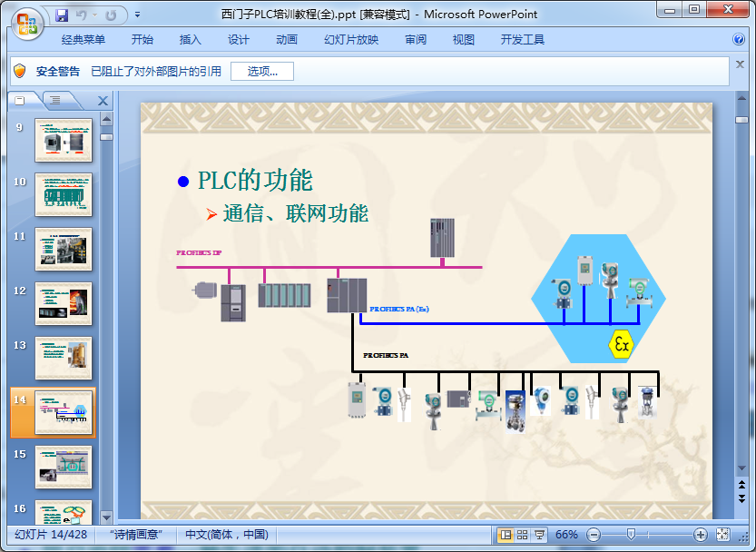Select slide 12 thumbnail
756x552 pixels.
[x=64, y=304]
